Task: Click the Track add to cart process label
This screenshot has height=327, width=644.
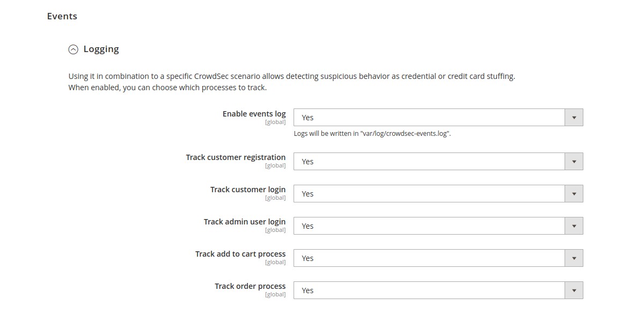Action: 240,254
